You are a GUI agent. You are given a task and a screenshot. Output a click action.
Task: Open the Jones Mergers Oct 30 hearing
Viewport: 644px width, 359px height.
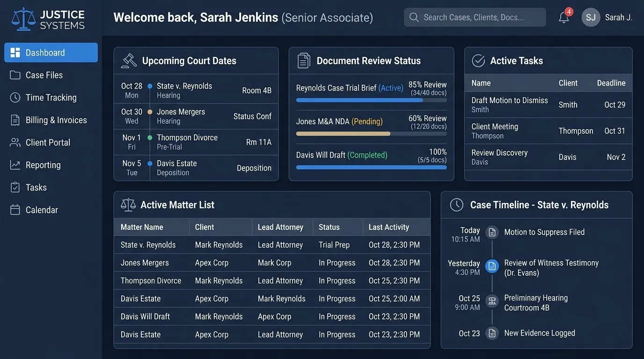(x=196, y=116)
